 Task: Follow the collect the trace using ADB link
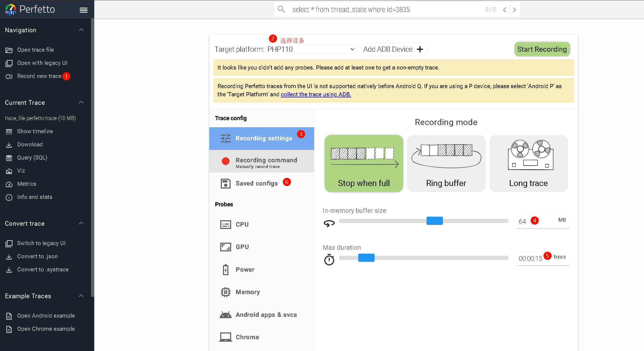click(316, 94)
